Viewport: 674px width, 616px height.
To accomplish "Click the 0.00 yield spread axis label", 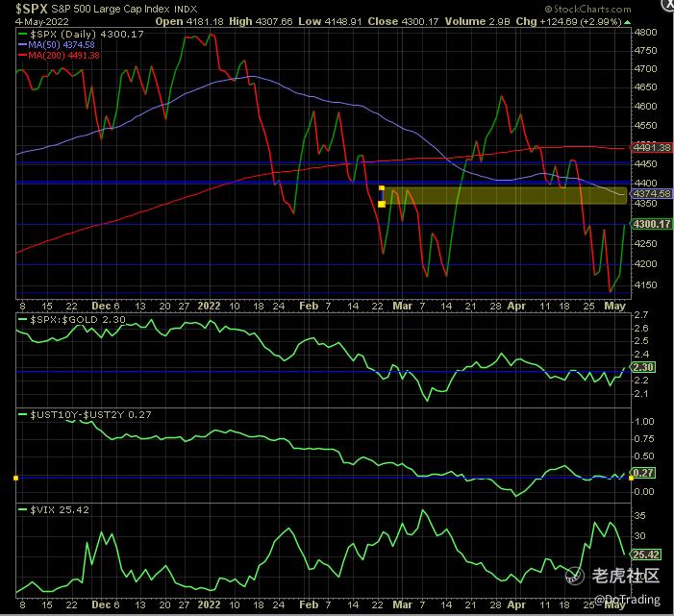I will [x=644, y=492].
